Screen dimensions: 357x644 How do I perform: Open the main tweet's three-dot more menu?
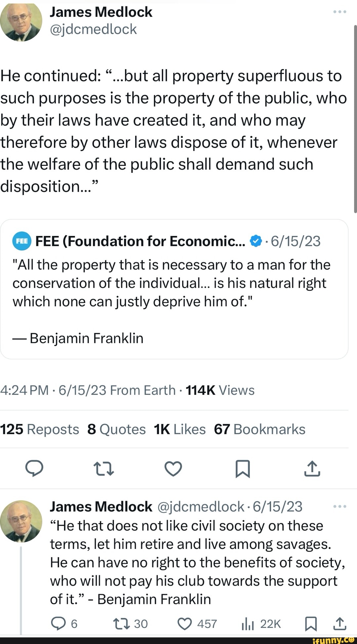[x=339, y=12]
